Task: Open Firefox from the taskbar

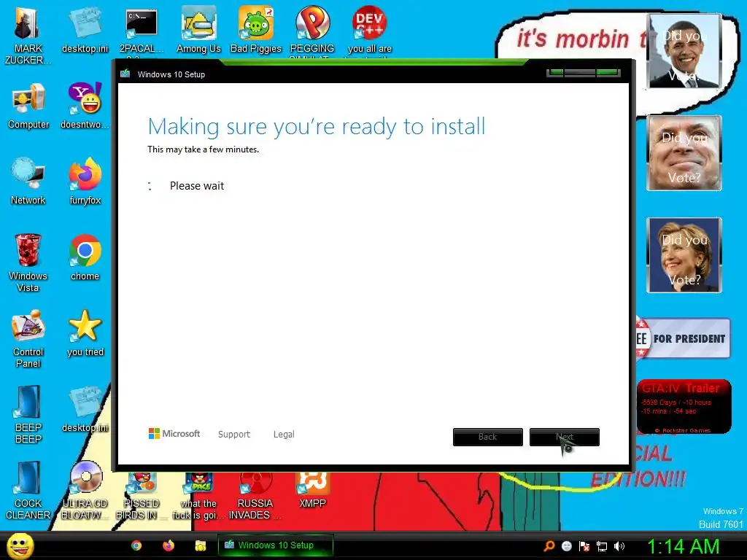Action: 169,545
